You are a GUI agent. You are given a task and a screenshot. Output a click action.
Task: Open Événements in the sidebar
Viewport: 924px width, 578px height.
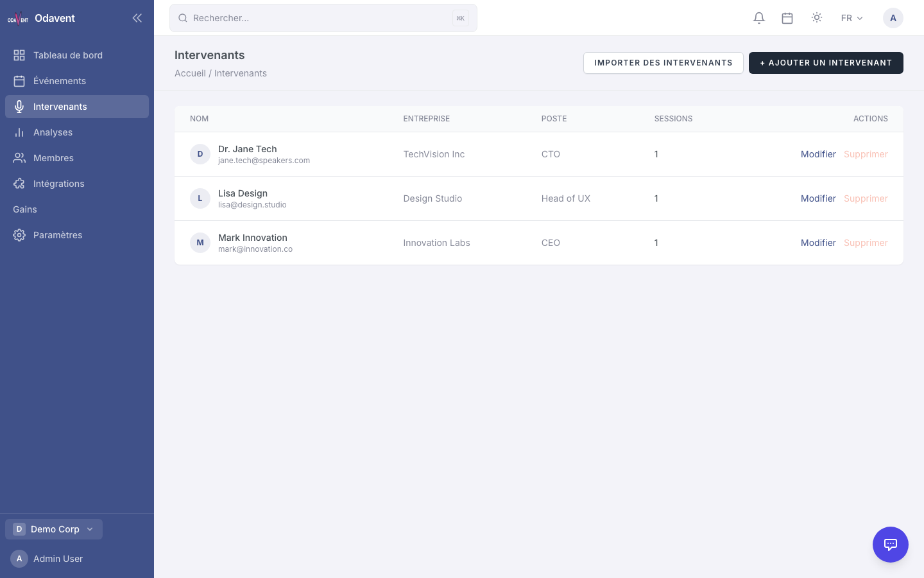point(77,81)
